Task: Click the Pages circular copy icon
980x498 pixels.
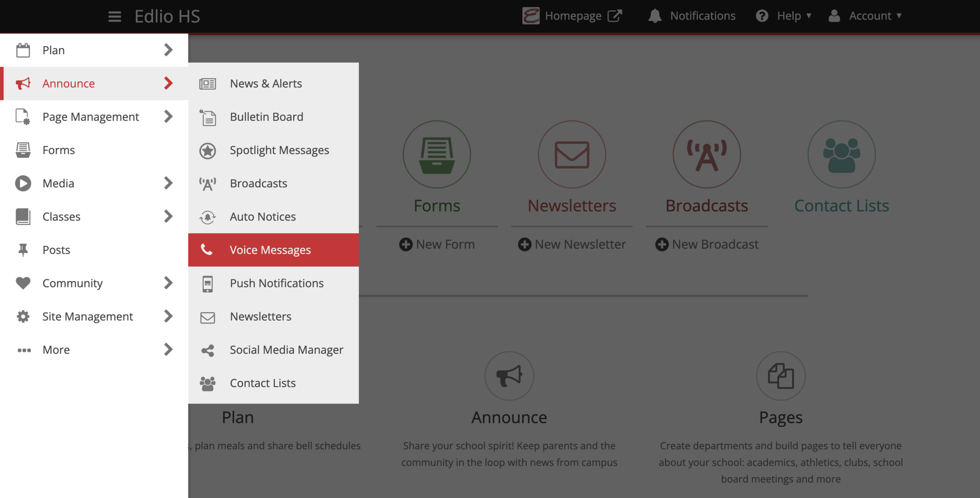Action: pyautogui.click(x=781, y=376)
